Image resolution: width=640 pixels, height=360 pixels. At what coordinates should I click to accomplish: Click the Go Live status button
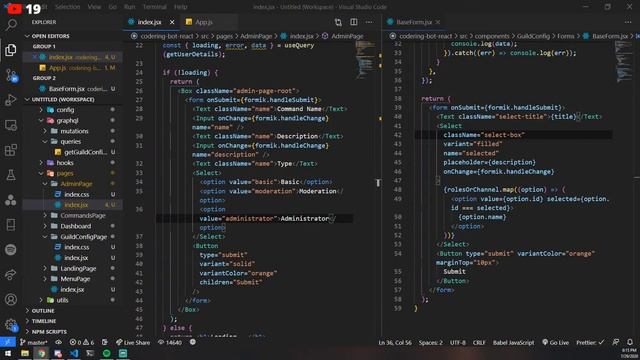coord(555,342)
